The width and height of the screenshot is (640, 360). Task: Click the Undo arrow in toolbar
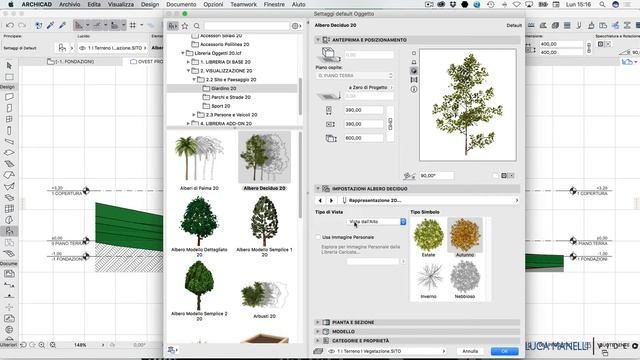(x=10, y=25)
